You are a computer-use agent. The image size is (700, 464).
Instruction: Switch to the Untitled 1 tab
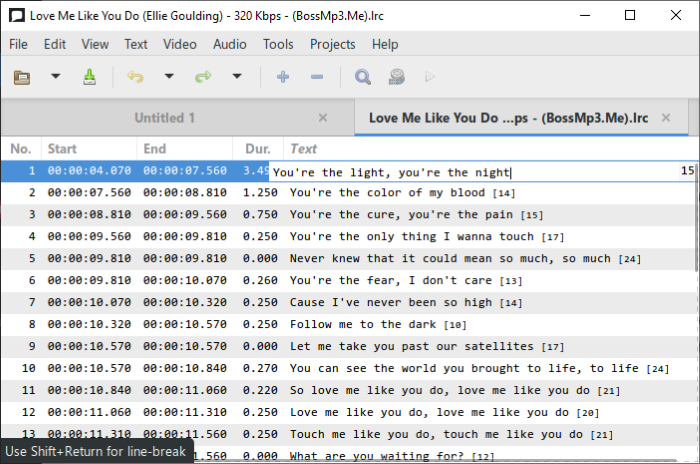[164, 118]
